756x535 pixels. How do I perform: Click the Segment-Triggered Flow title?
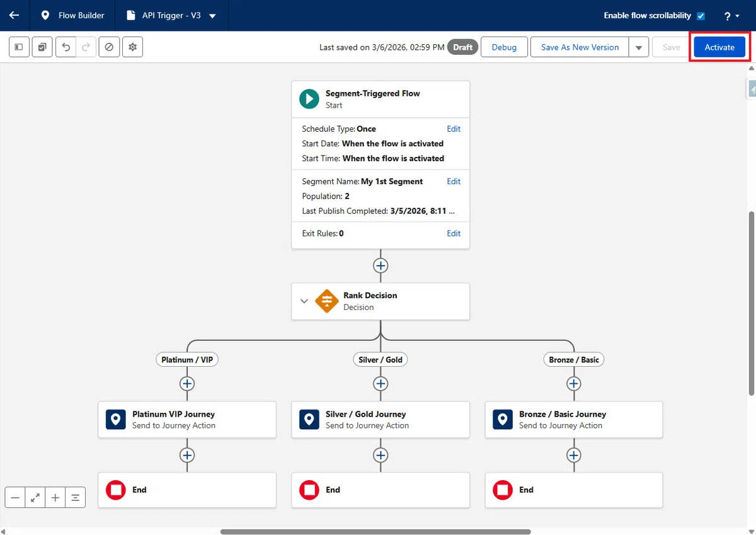point(372,93)
